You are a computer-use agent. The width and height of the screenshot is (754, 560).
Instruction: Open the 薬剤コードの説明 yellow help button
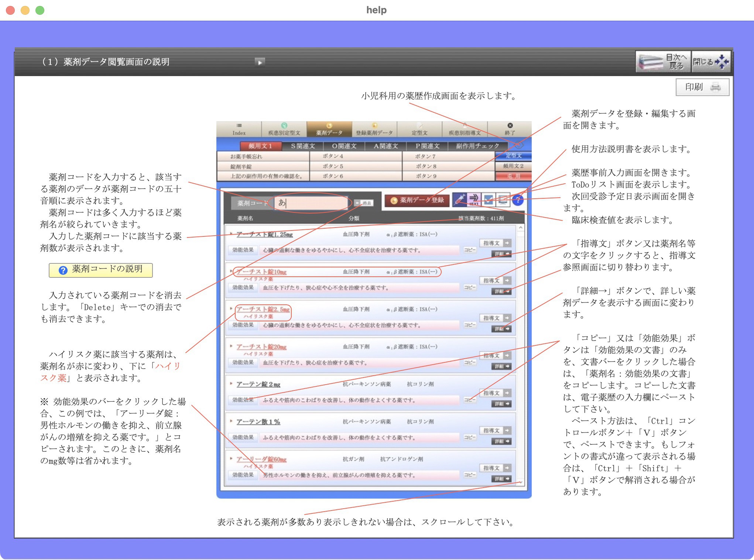click(100, 270)
